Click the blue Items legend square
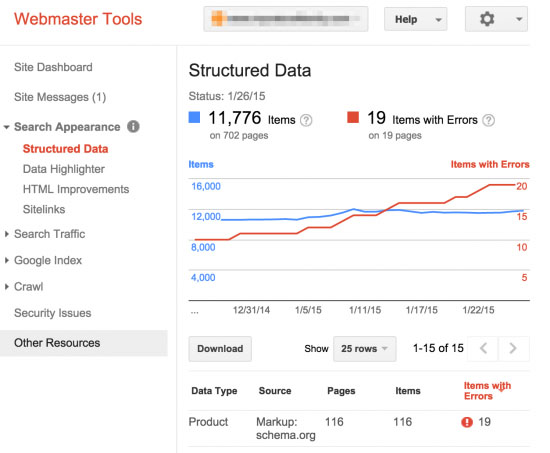Image resolution: width=550 pixels, height=453 pixels. click(x=194, y=117)
